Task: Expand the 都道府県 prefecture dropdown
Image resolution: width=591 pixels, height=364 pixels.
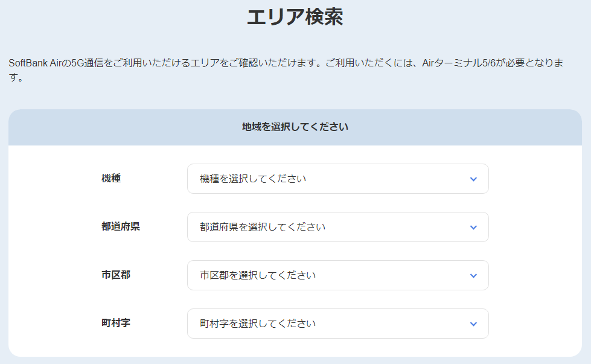Action: pos(337,227)
